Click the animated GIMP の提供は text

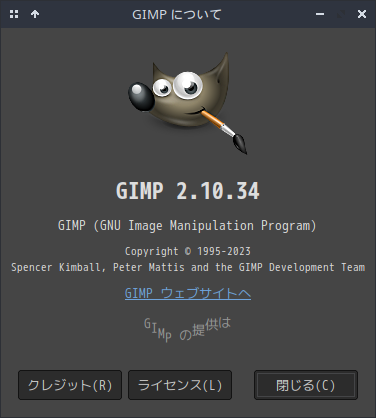point(187,329)
